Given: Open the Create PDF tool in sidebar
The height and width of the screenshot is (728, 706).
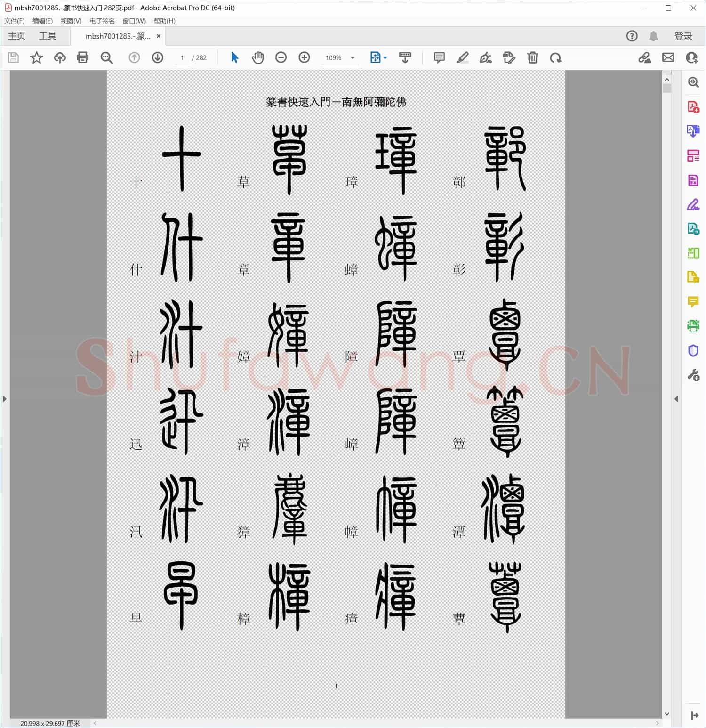Looking at the screenshot, I should tap(693, 107).
